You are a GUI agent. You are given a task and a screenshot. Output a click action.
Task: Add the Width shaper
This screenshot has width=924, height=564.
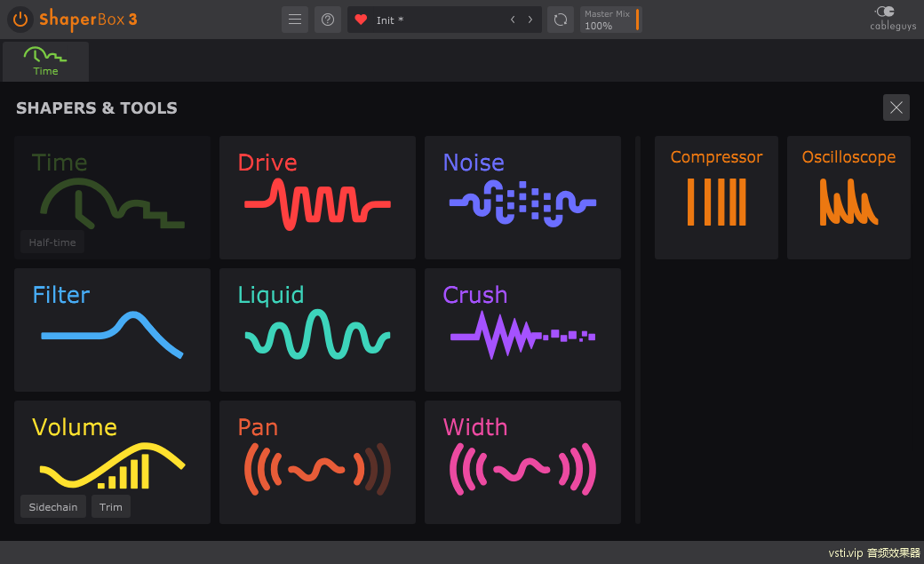pyautogui.click(x=522, y=462)
